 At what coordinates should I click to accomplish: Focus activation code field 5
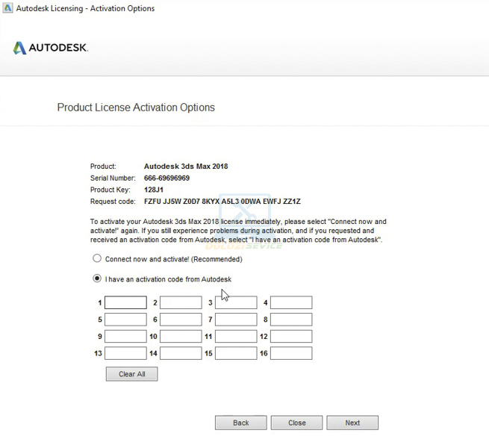tap(125, 320)
